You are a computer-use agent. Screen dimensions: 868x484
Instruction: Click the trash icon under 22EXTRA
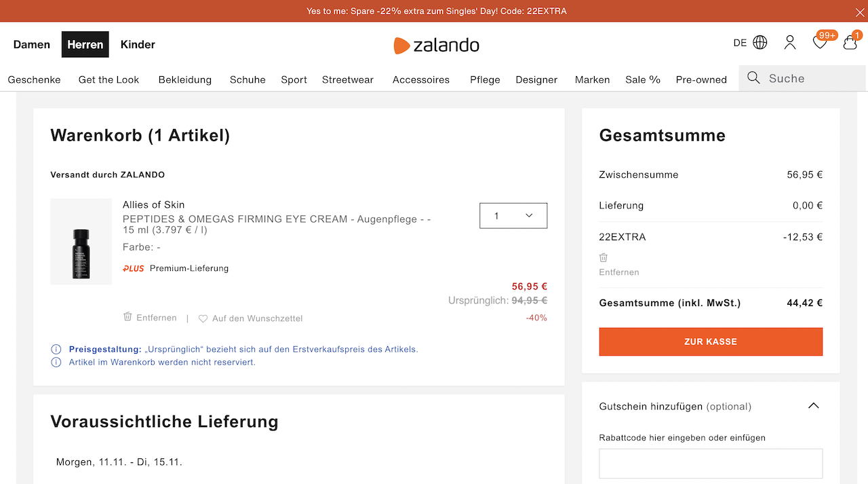(604, 258)
